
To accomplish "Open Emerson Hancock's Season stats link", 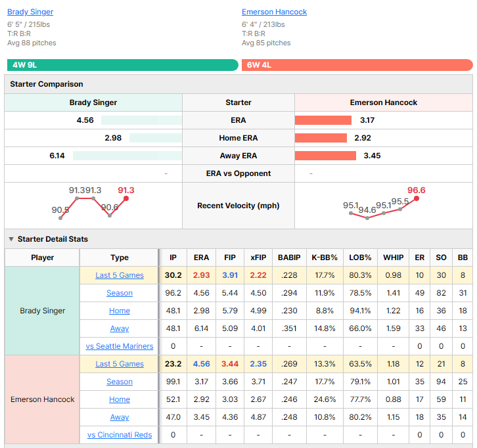I will [120, 382].
